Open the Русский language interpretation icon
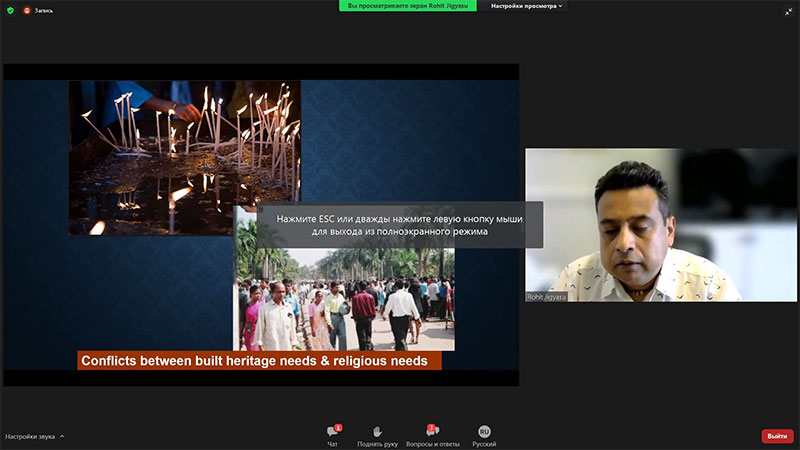 tap(484, 431)
